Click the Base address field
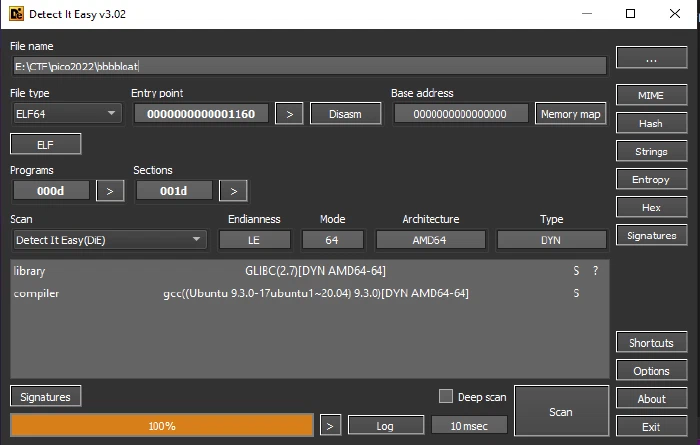The image size is (700, 445). click(x=460, y=114)
